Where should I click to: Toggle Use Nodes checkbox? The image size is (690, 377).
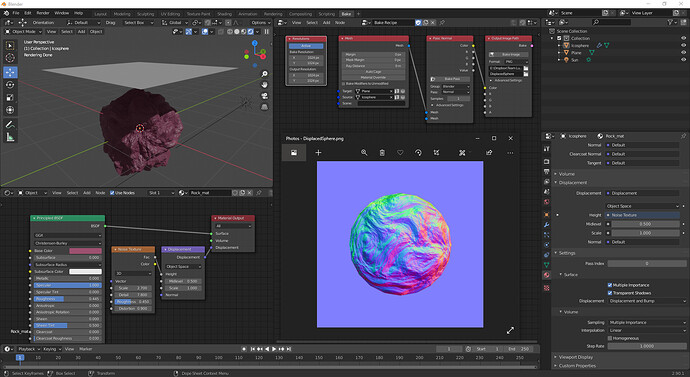coord(112,193)
